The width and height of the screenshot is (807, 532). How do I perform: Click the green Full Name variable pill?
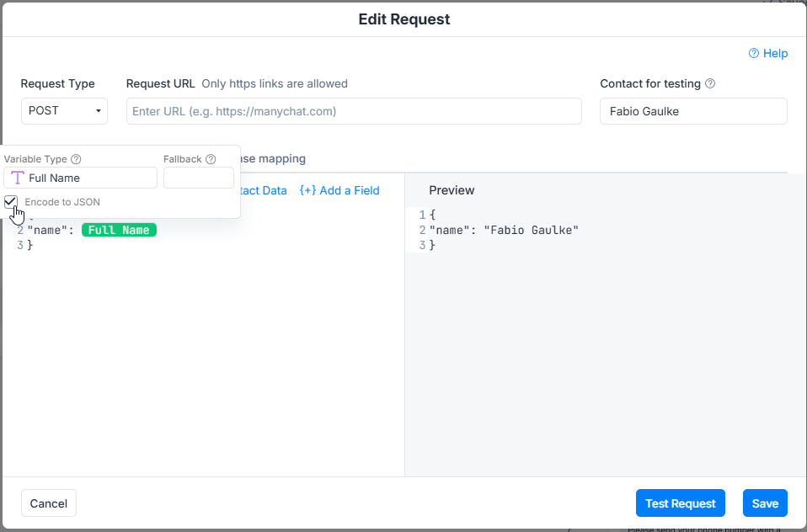click(119, 230)
